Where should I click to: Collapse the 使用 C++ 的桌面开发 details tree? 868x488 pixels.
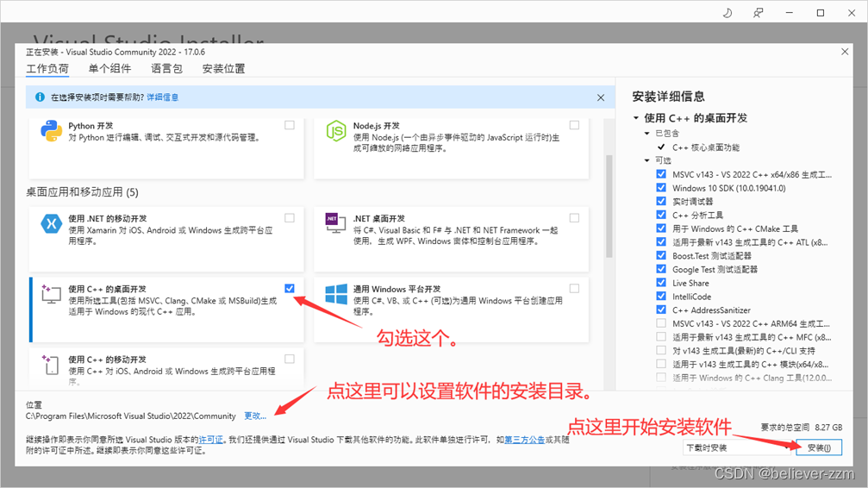(636, 118)
